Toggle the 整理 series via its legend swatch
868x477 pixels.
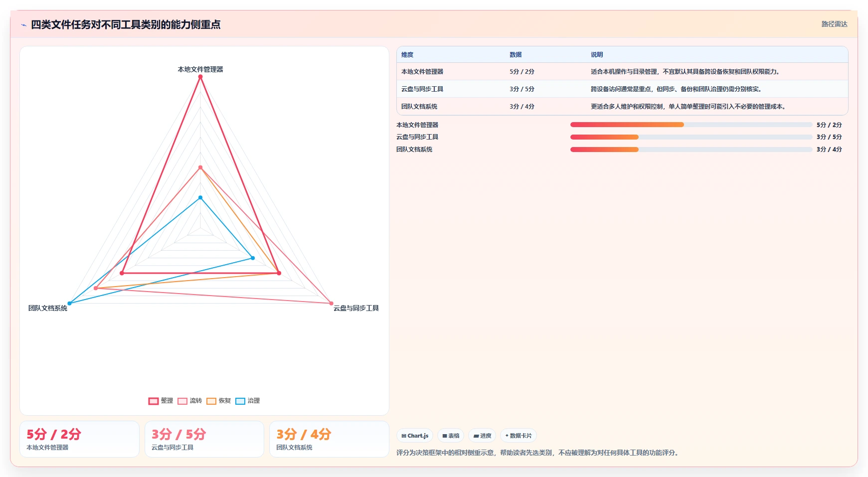coord(154,401)
